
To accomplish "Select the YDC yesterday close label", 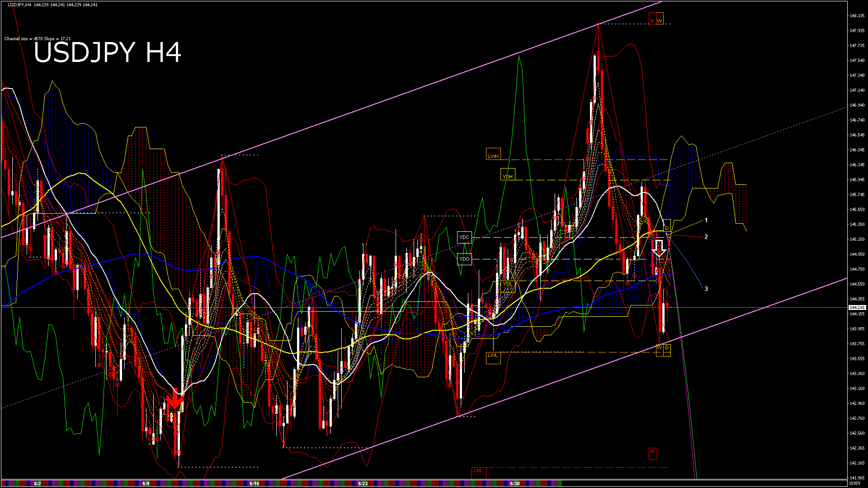I will 464,237.
